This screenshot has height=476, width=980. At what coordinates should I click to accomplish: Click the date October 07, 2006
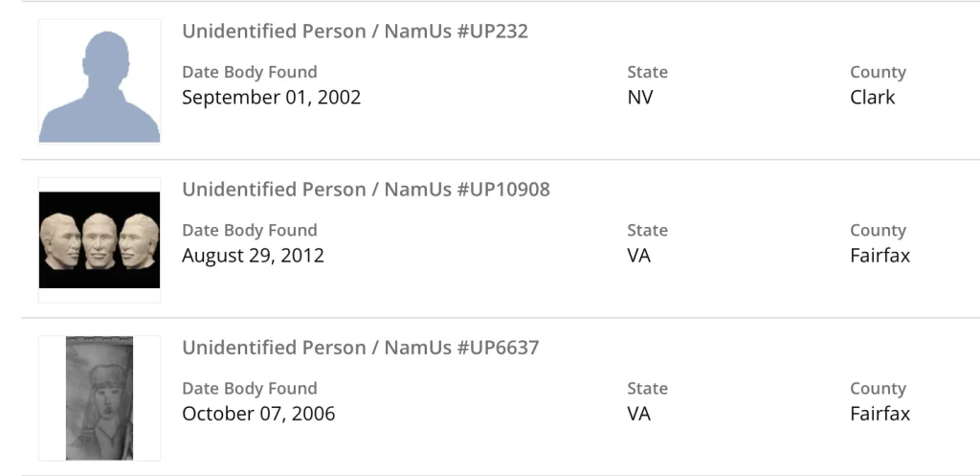(258, 414)
